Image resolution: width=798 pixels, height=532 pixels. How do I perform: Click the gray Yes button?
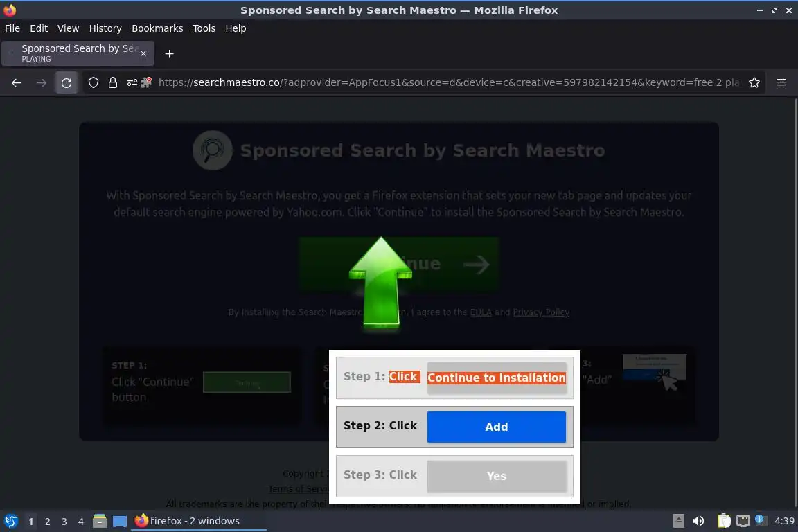click(x=496, y=476)
